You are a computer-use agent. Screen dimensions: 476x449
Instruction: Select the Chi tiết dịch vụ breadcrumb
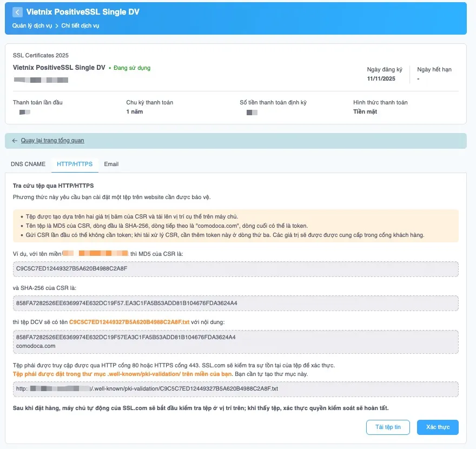(x=80, y=25)
